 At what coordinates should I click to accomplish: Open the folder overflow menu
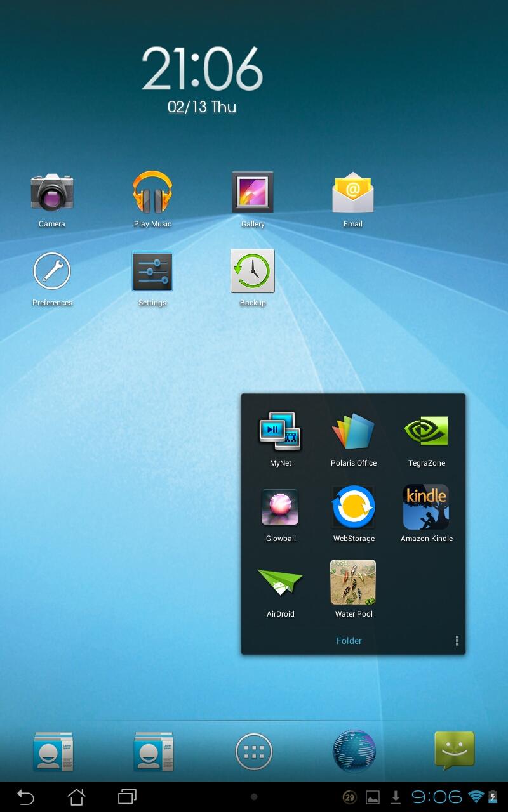click(457, 641)
